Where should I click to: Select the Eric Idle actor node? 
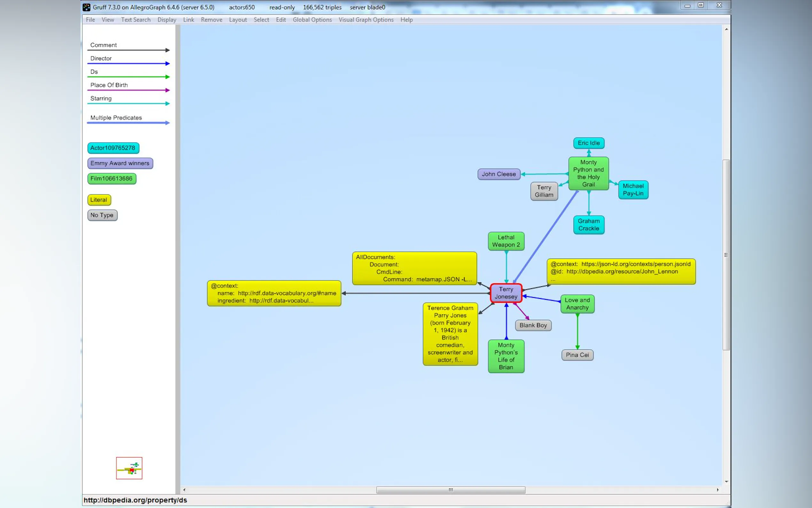589,143
